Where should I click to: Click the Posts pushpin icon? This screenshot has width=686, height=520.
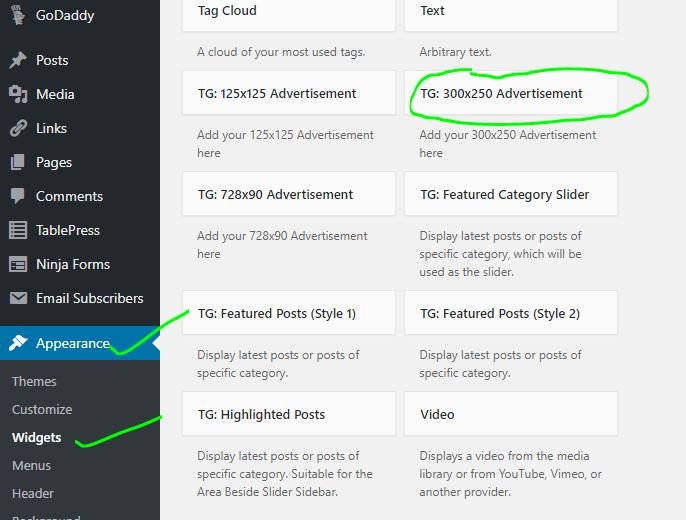[x=18, y=60]
